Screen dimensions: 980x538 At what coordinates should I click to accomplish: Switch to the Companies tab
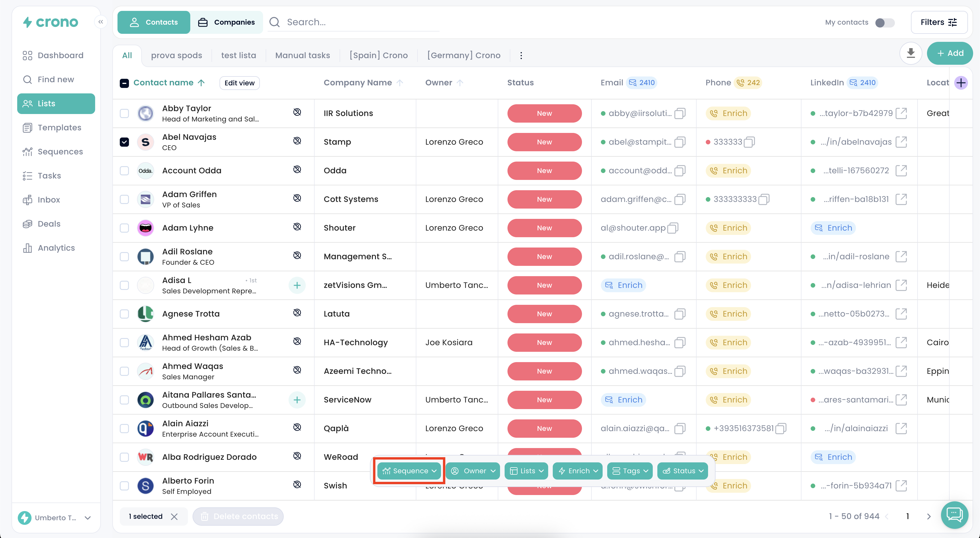[x=226, y=22]
